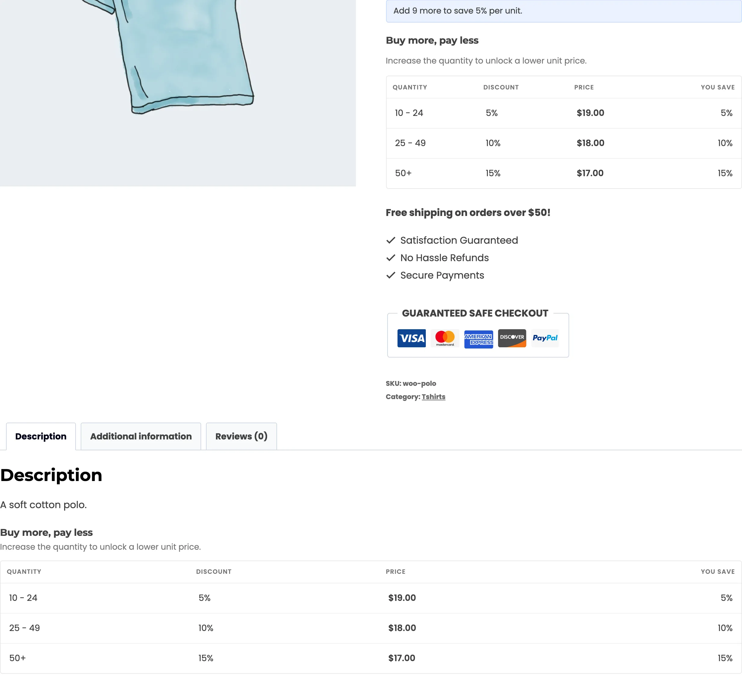Click DISCOUNT header in lower pricing table
Viewport: 742px width, 700px height.
pyautogui.click(x=214, y=572)
